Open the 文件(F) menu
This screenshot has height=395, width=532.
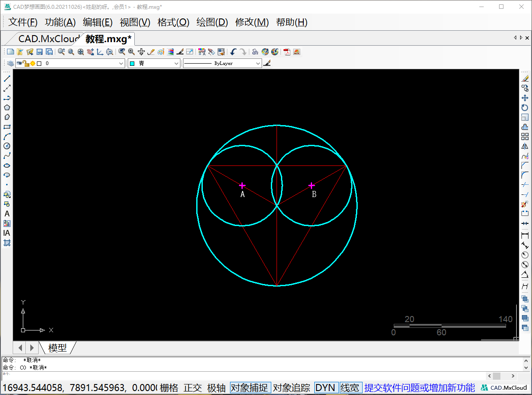23,22
